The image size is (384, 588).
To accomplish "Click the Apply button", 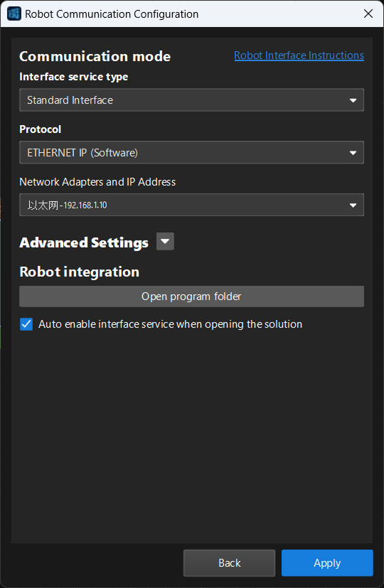I will tap(327, 563).
